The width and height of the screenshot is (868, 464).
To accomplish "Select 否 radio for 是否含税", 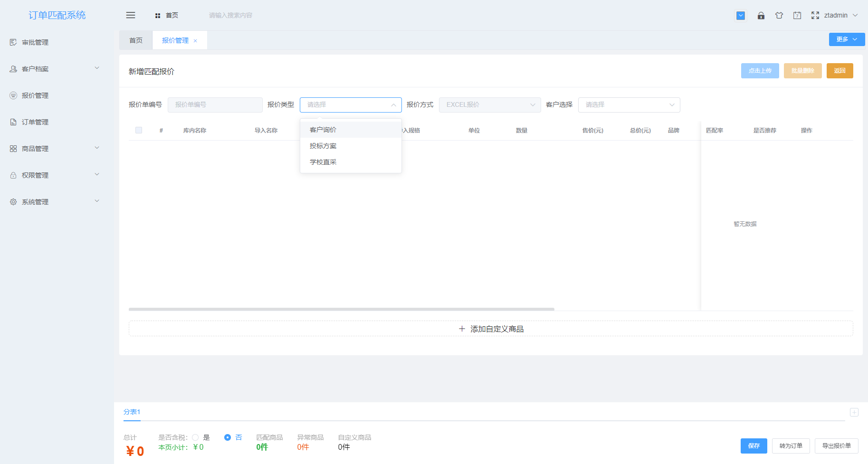I will [228, 437].
